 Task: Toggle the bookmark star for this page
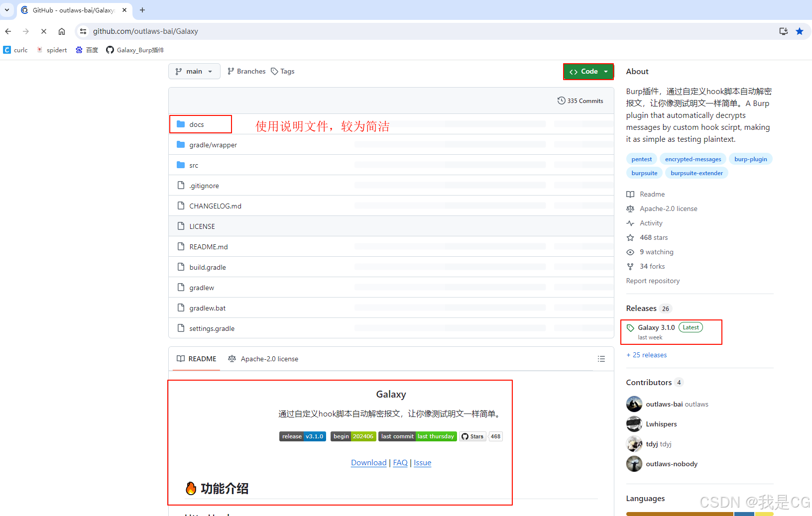click(x=800, y=31)
